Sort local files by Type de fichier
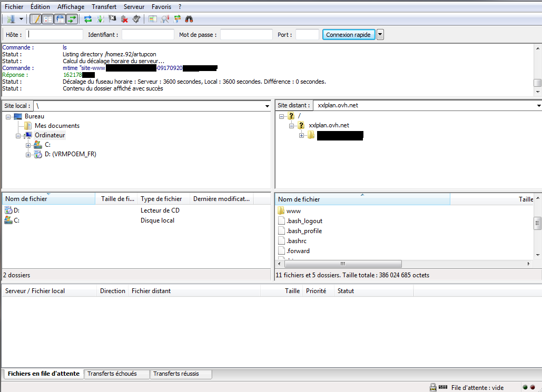The height and width of the screenshot is (392, 542). (x=163, y=199)
